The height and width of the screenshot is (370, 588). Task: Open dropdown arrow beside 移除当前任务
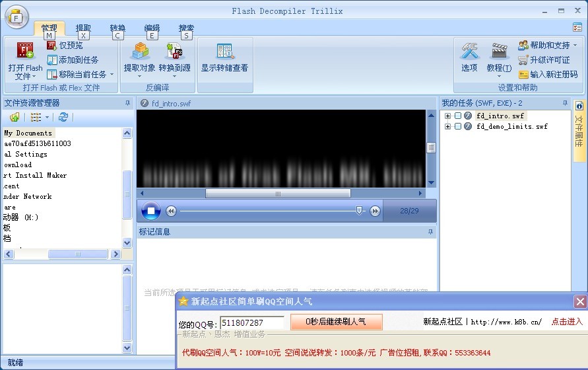tap(112, 75)
